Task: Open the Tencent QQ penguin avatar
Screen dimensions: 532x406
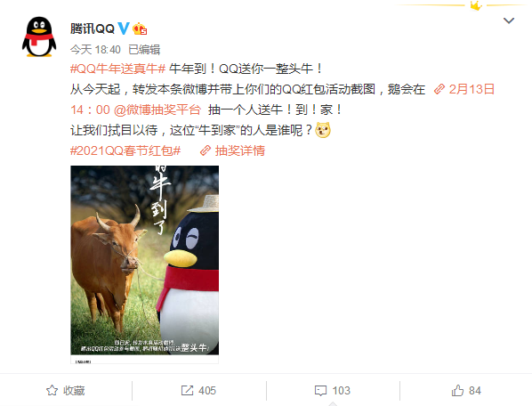Action: [x=39, y=37]
